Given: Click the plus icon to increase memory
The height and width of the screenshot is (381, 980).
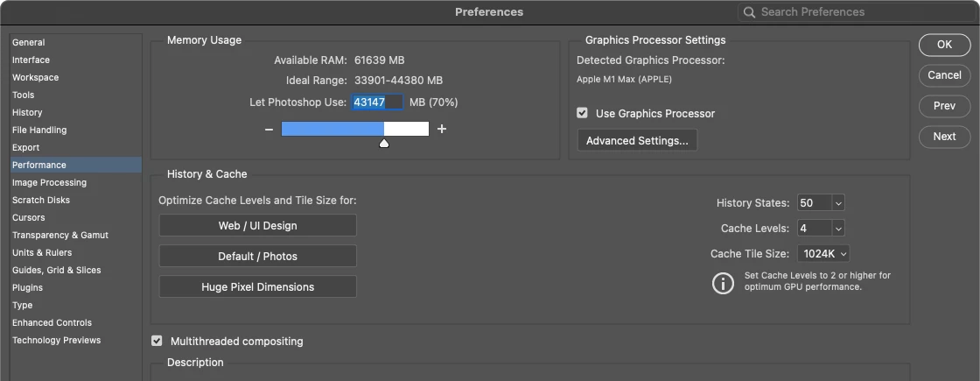Looking at the screenshot, I should click(x=442, y=129).
